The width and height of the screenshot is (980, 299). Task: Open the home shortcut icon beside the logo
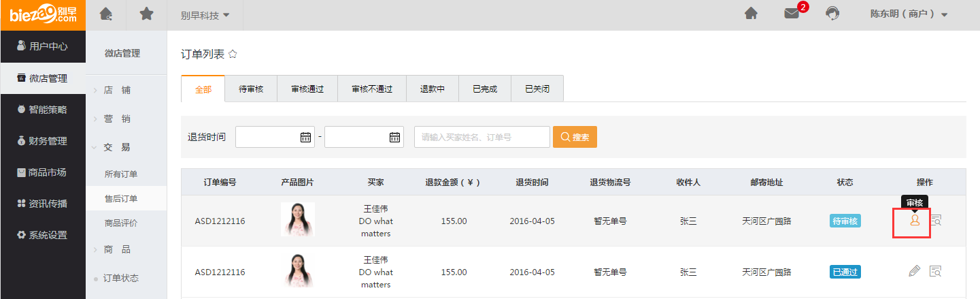106,14
